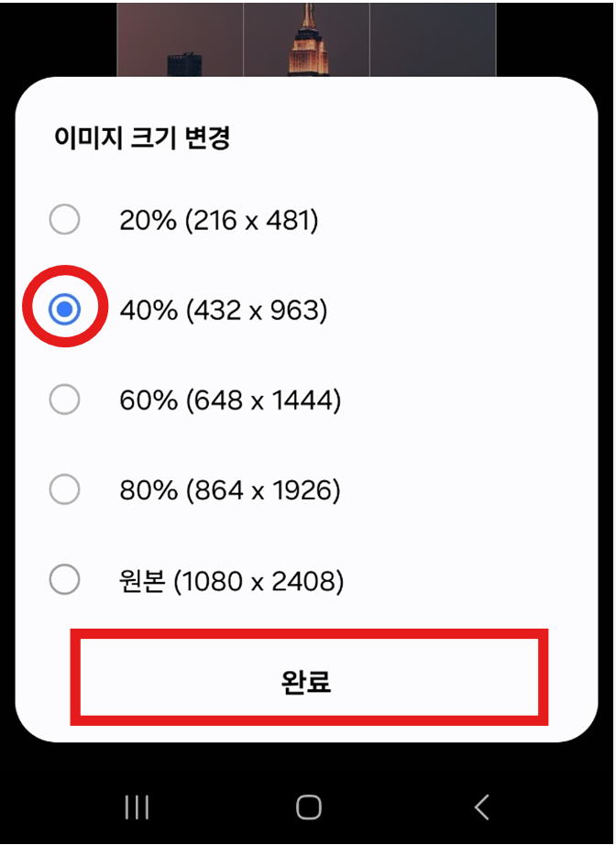This screenshot has width=616, height=845.
Task: Tap the Recents navigation icon
Action: 136,807
